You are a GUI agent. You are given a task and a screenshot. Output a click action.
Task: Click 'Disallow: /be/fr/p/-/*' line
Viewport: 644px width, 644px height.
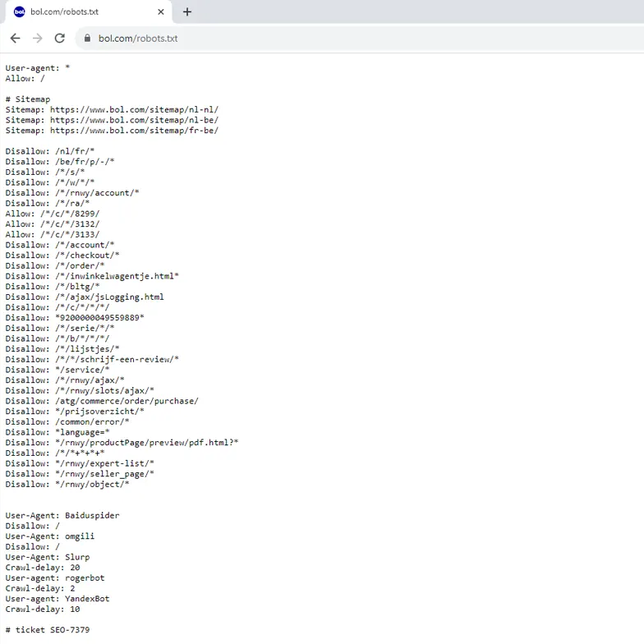(x=59, y=161)
